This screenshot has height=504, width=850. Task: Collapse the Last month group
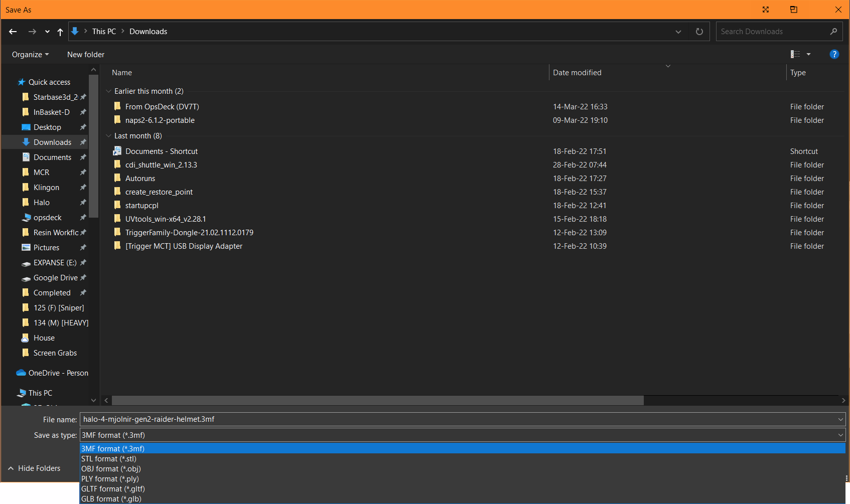[108, 136]
